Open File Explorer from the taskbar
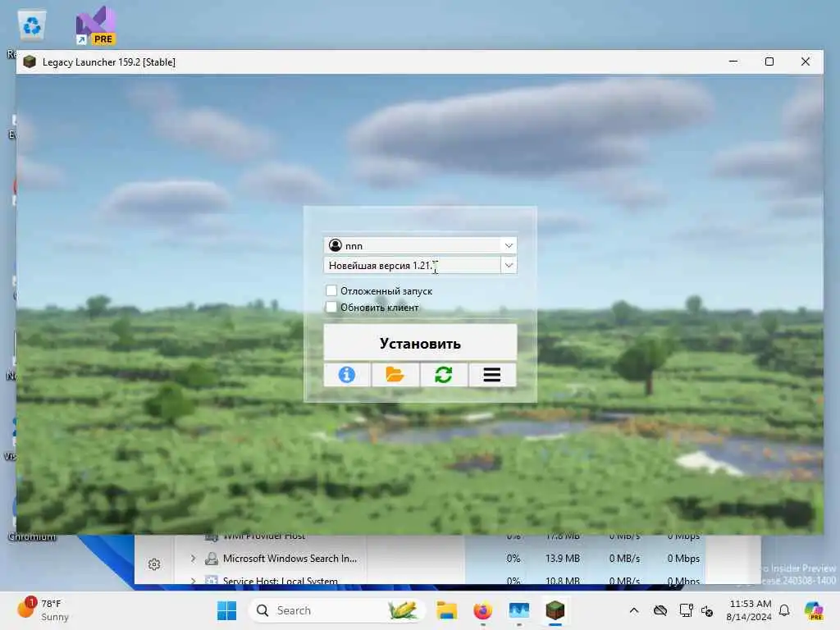Screen dimensions: 840x630 446,610
